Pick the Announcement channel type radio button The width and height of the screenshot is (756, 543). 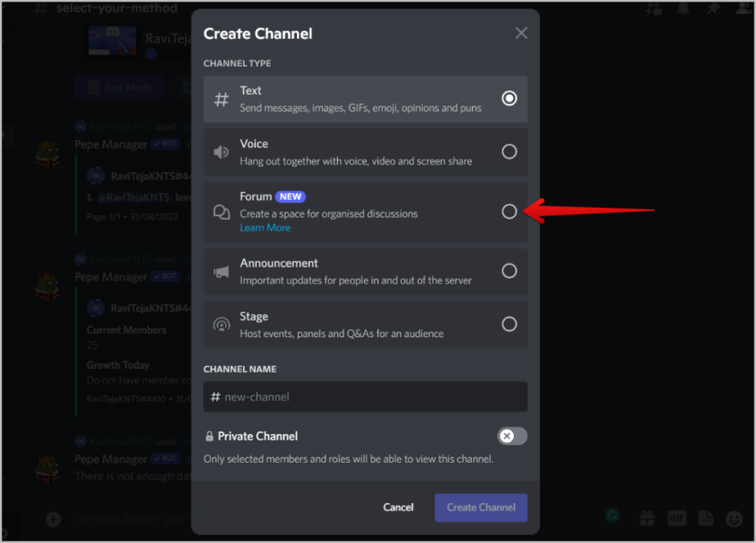click(509, 271)
